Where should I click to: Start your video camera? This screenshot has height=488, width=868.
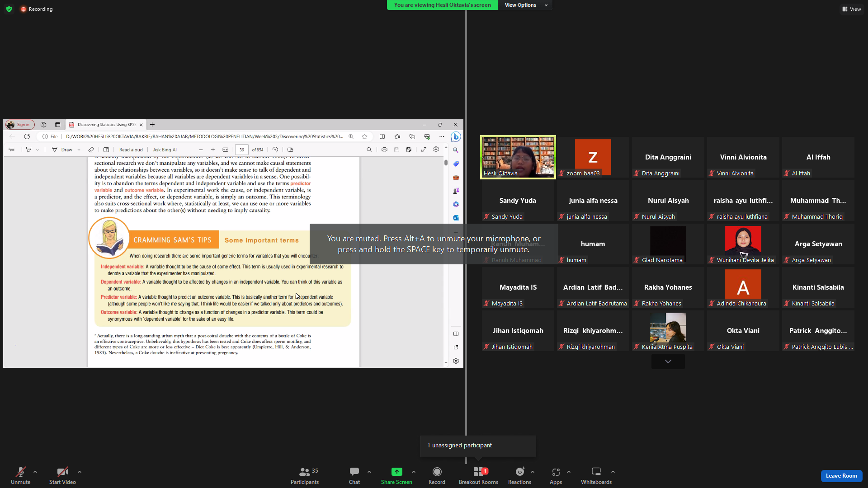[62, 475]
